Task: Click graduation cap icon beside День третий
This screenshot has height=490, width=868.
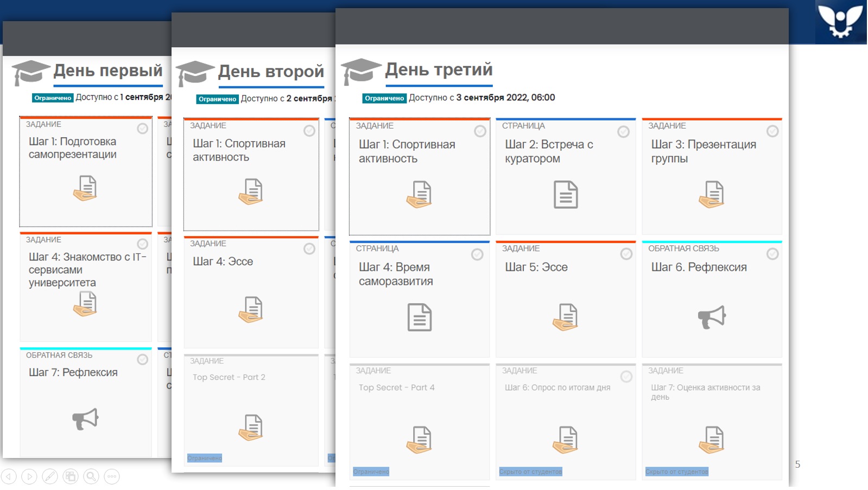Action: coord(360,72)
